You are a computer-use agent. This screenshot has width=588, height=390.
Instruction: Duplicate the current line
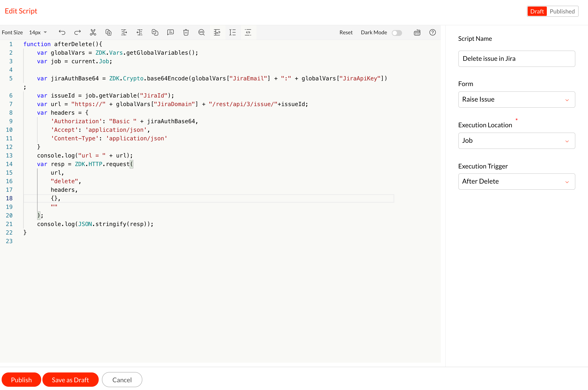click(155, 32)
